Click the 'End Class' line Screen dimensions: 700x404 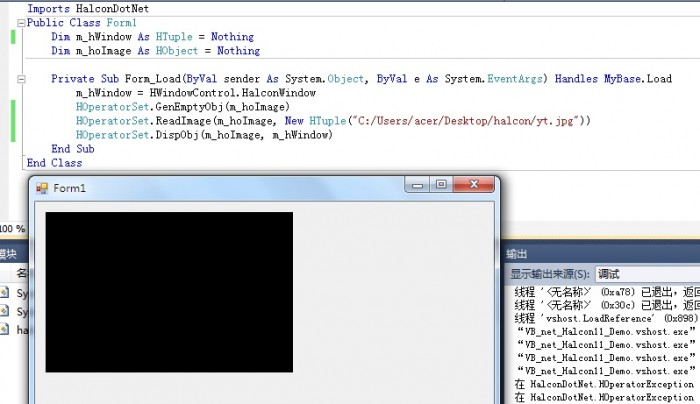click(54, 163)
